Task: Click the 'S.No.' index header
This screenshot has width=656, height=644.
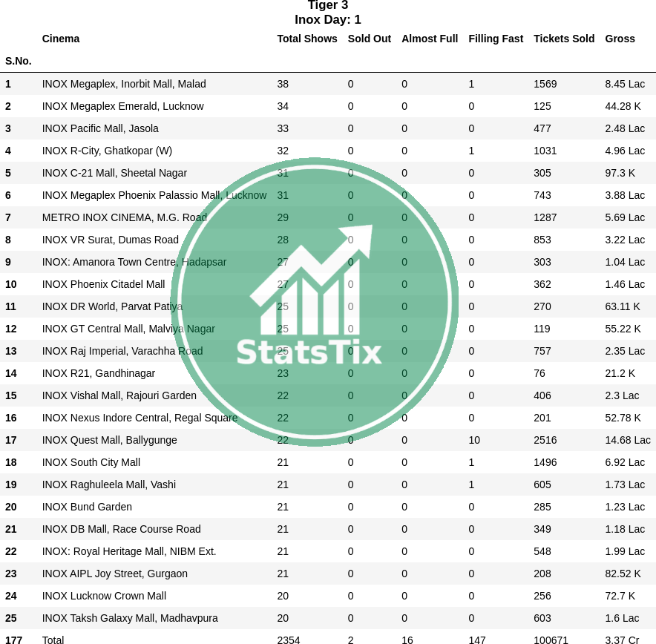Action: 19,61
